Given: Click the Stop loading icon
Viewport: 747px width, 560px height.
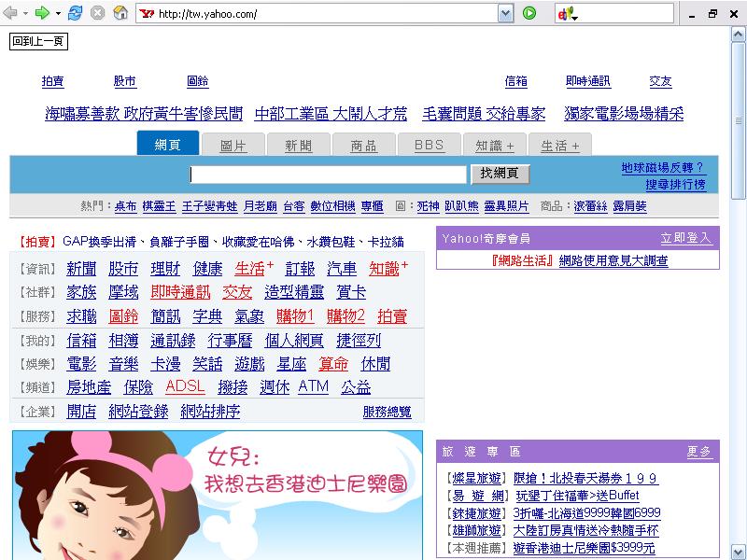Looking at the screenshot, I should (98, 13).
